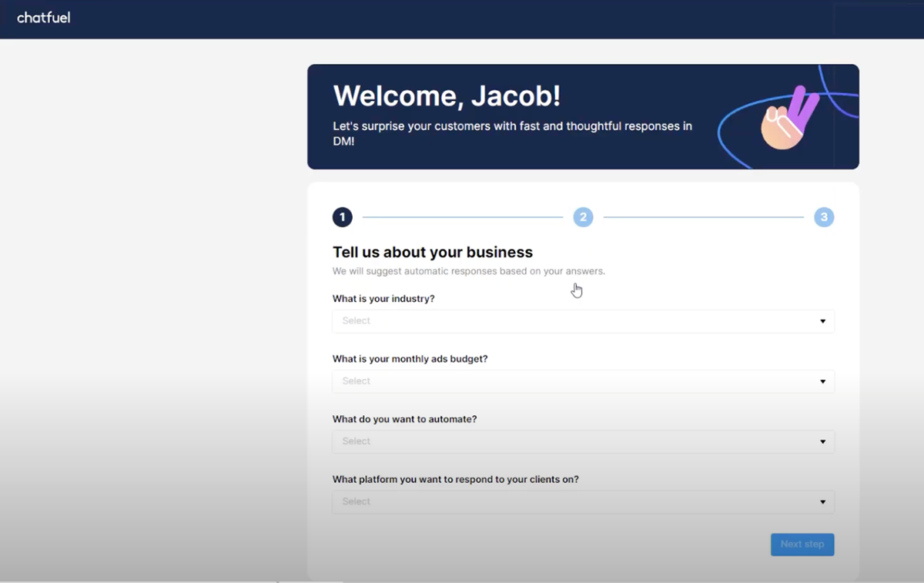Open the platform to respond on dropdown
This screenshot has width=924, height=583.
(583, 501)
